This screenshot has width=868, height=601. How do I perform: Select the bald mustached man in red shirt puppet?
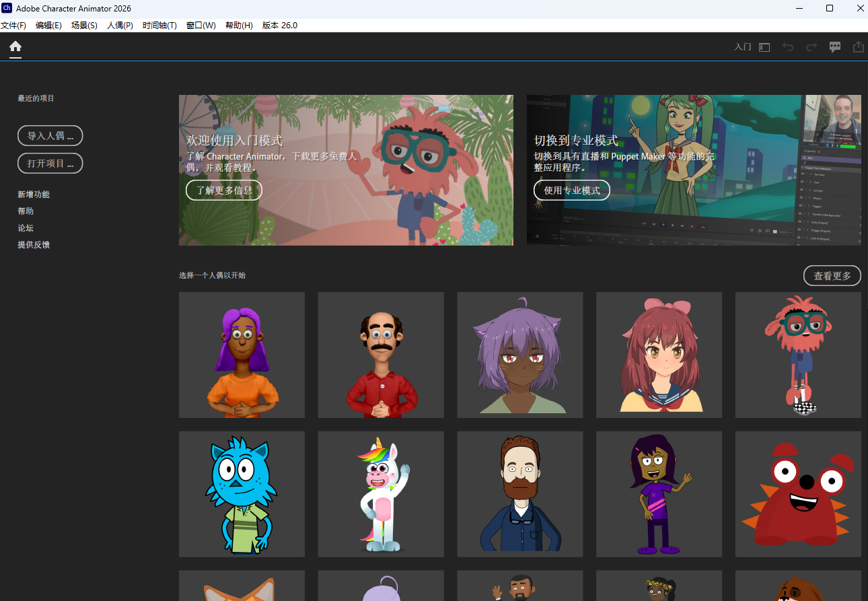coord(381,355)
